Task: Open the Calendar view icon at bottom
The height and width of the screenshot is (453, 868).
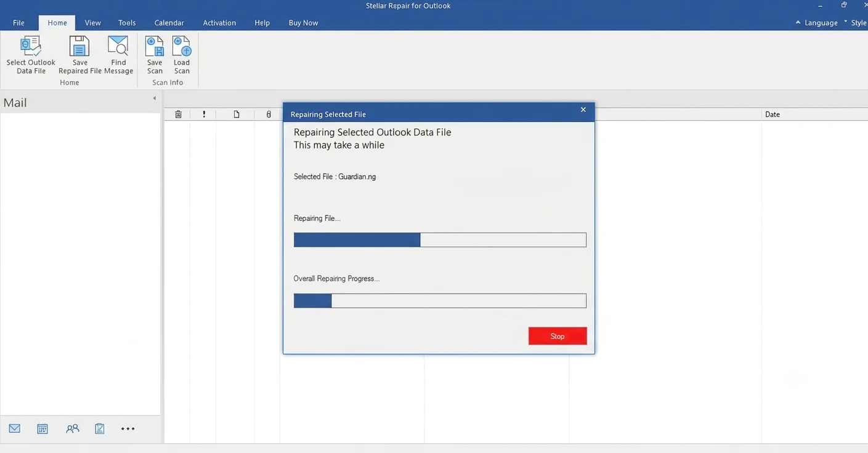Action: [43, 429]
